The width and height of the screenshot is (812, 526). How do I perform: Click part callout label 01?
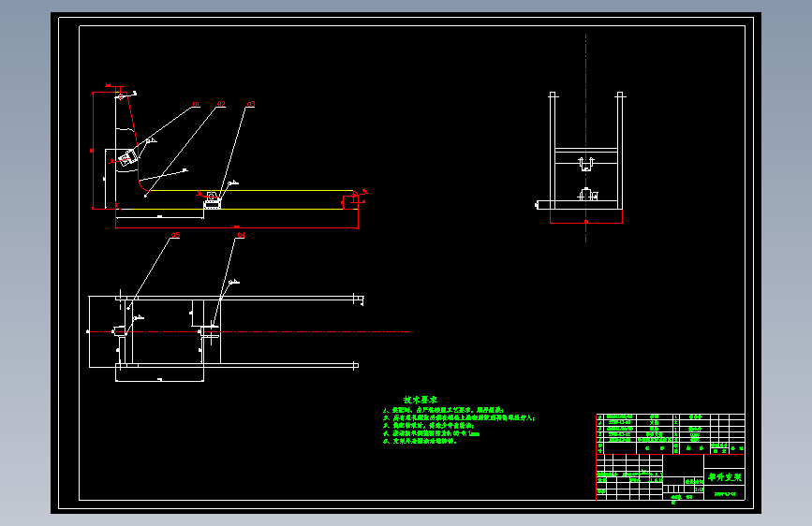point(196,104)
